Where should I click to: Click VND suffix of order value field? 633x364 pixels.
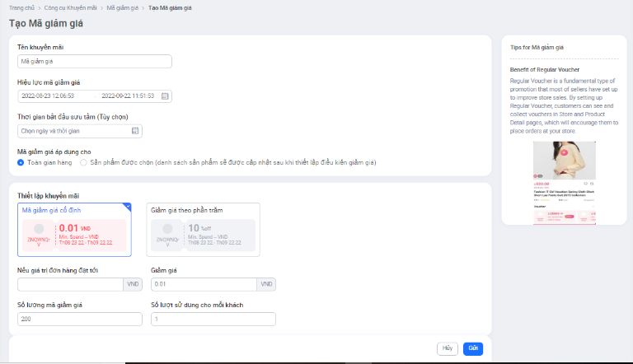click(x=133, y=284)
